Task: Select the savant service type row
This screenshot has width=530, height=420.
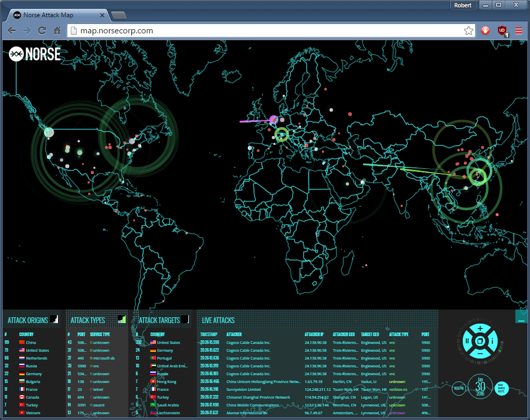Action: [97, 405]
